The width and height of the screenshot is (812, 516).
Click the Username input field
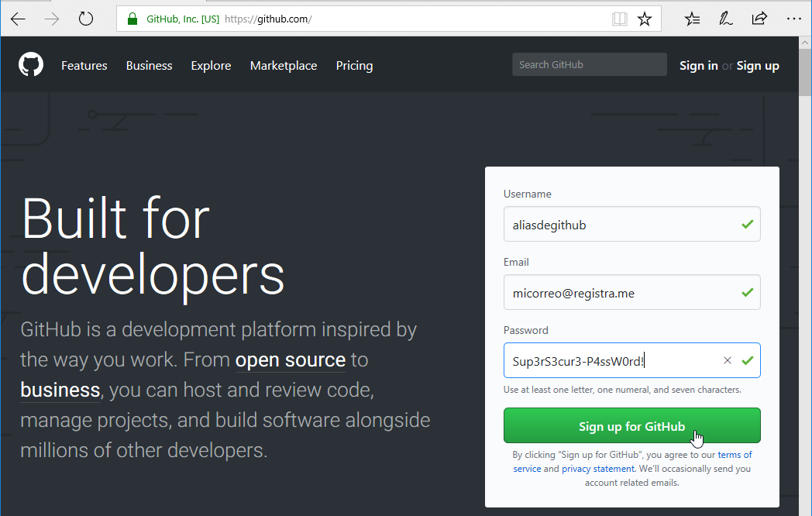tap(620, 225)
